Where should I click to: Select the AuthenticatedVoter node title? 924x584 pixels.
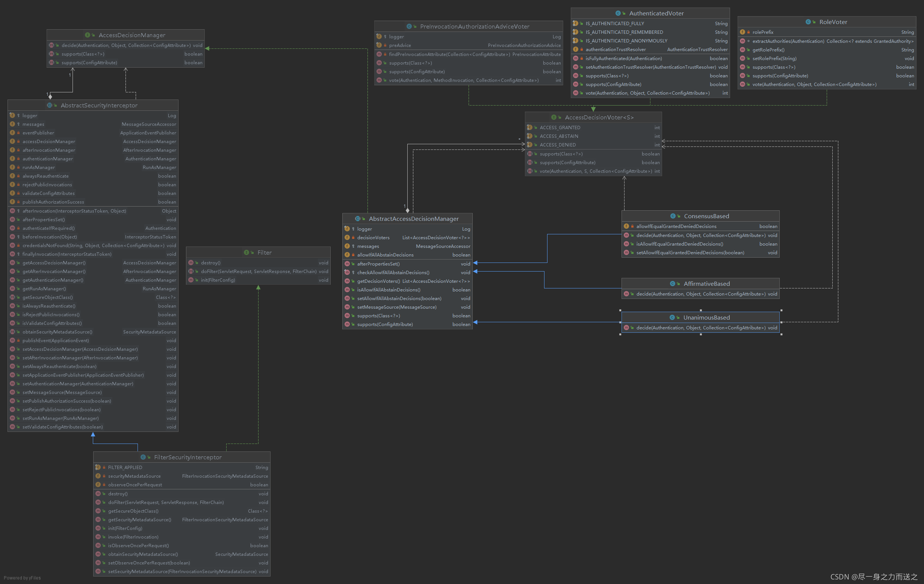pyautogui.click(x=656, y=13)
